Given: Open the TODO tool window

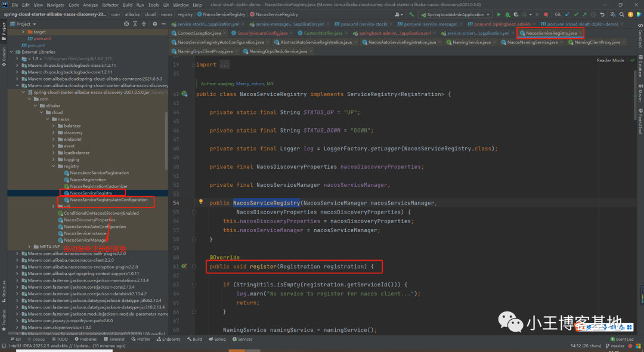Looking at the screenshot, I should 60,339.
